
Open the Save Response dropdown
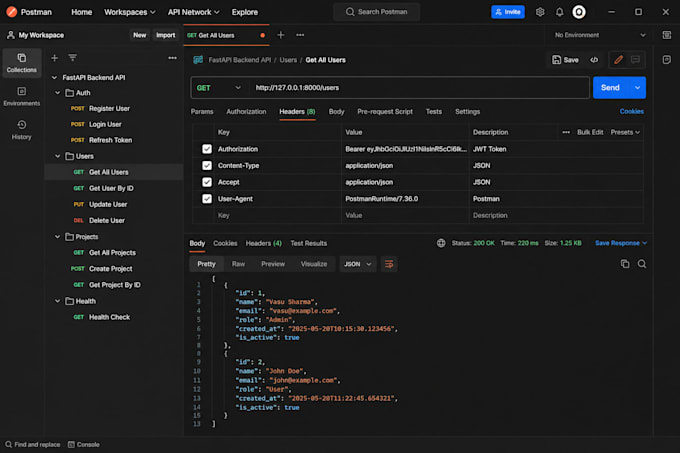[x=621, y=243]
